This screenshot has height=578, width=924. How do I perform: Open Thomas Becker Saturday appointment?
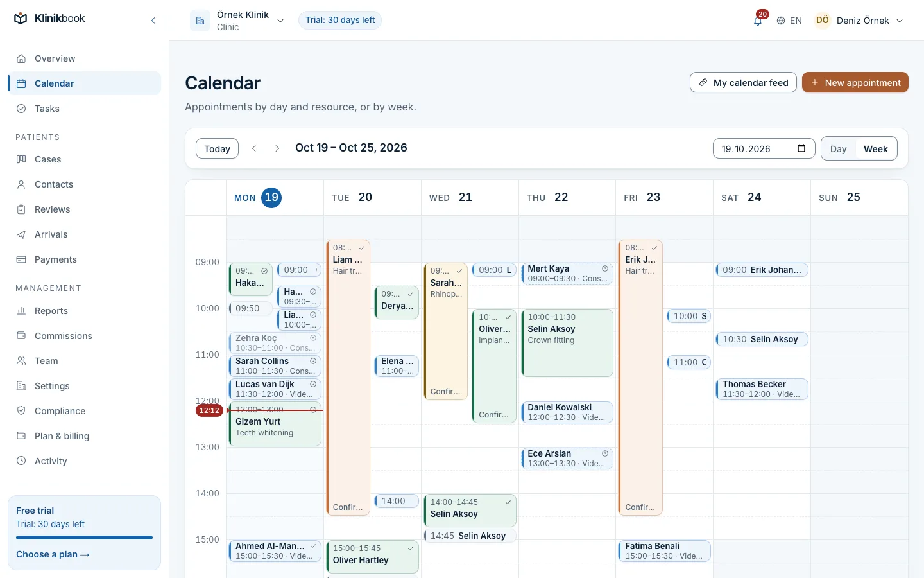762,389
